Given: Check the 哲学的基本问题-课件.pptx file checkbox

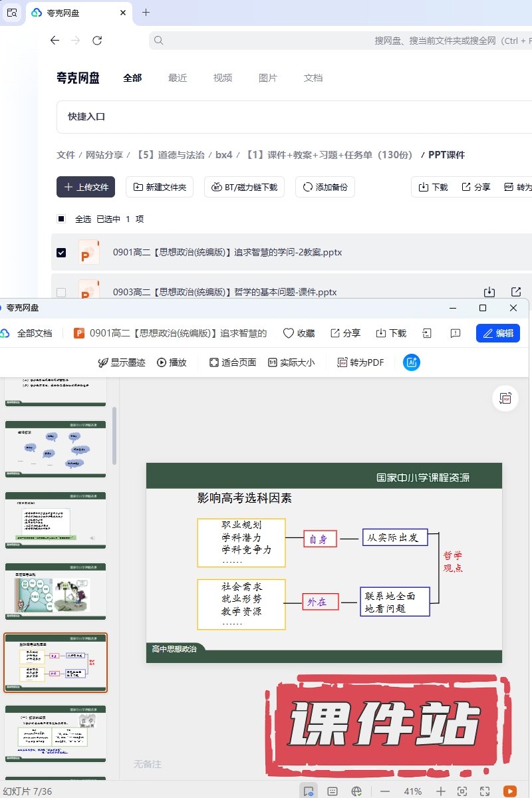Looking at the screenshot, I should coord(61,292).
